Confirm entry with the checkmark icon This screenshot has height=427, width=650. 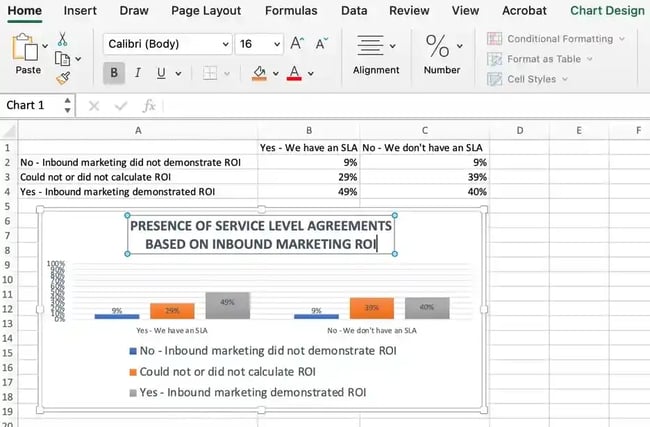tap(121, 107)
